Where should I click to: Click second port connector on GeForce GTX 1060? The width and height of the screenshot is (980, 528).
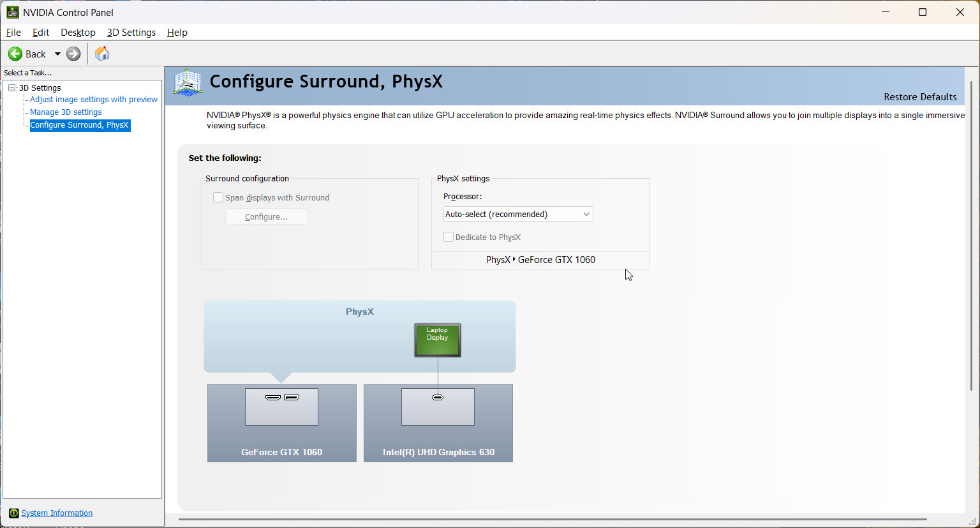[x=292, y=397]
